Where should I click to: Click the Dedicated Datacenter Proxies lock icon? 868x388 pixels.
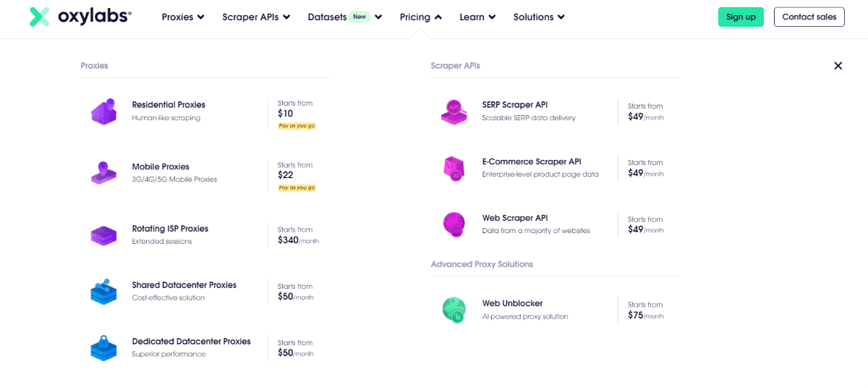coord(103,347)
